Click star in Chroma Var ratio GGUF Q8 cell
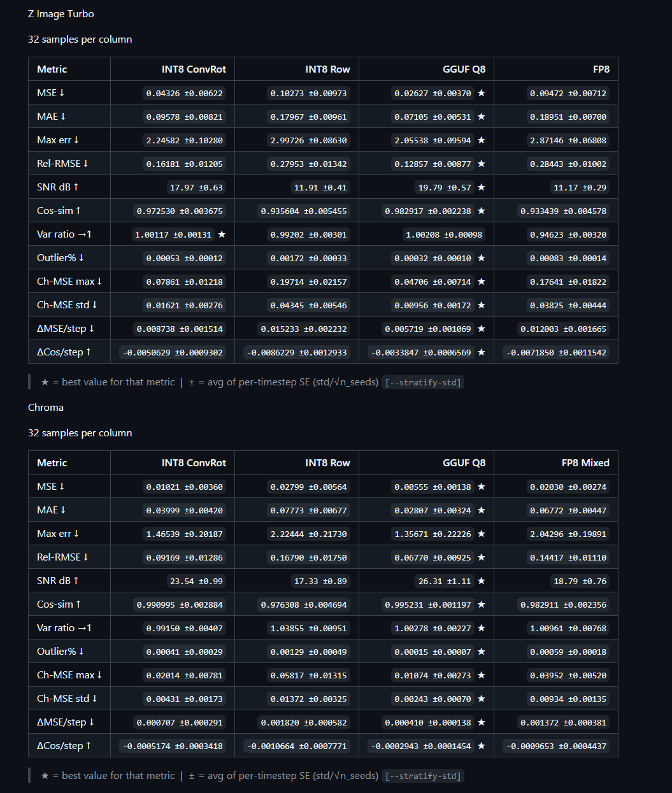This screenshot has height=793, width=672. (481, 628)
